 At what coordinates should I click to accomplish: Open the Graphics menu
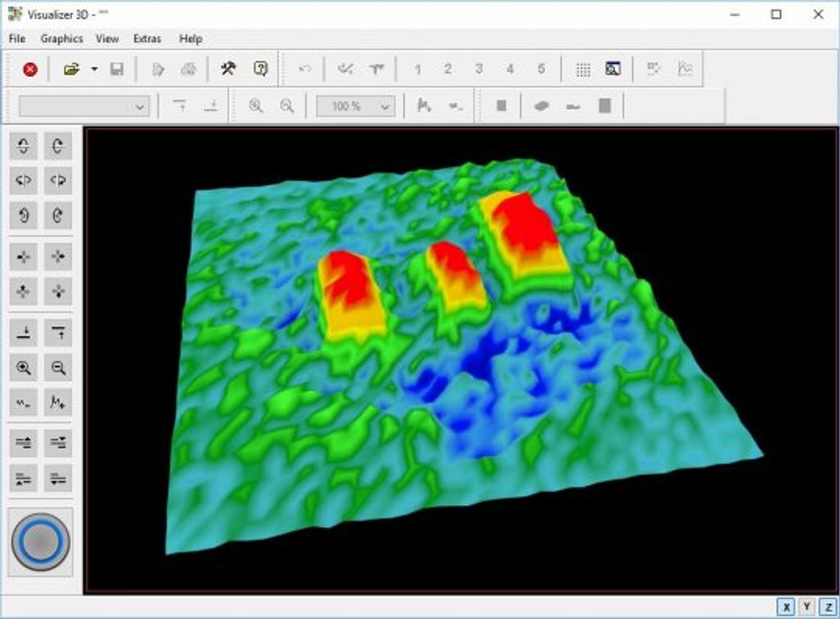point(62,39)
